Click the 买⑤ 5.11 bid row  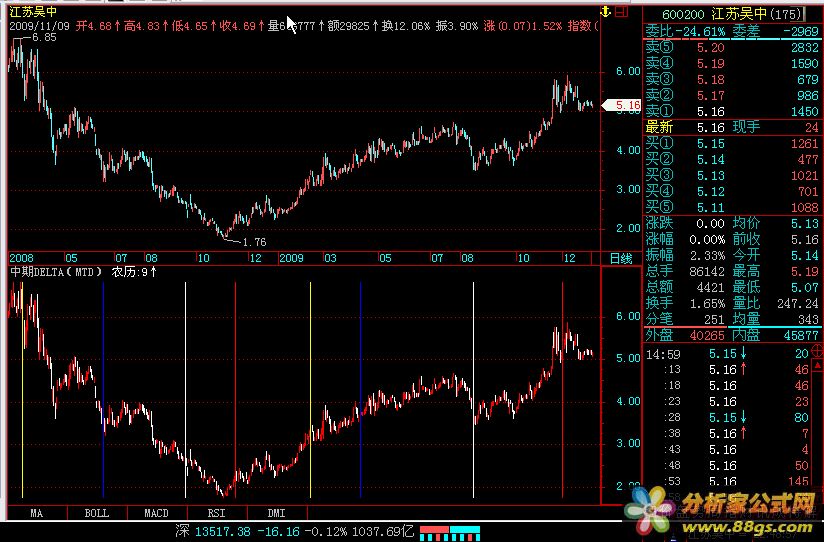click(x=732, y=207)
